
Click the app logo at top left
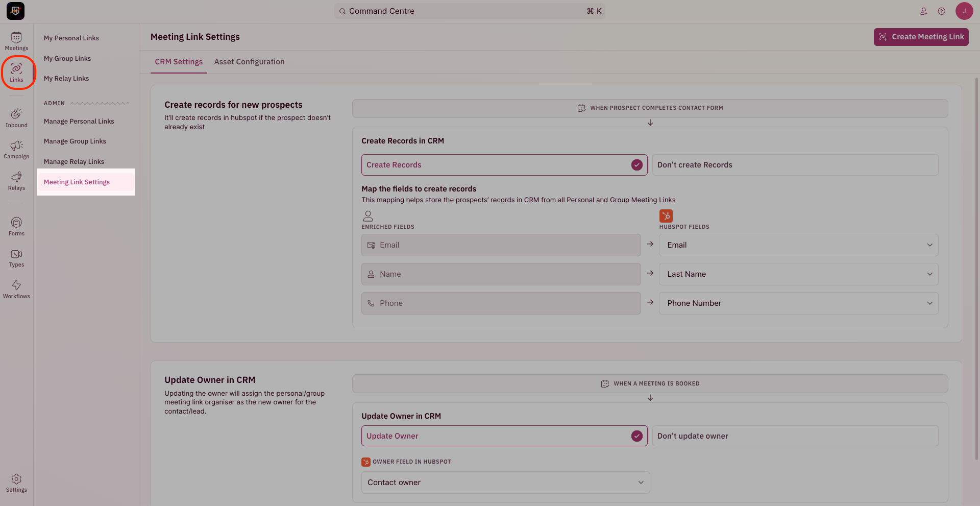15,11
